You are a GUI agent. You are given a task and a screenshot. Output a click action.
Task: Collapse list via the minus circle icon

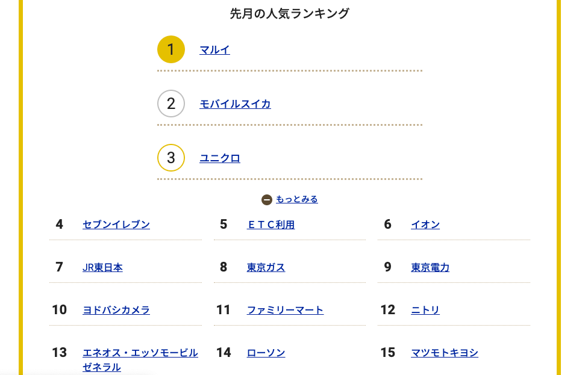coord(267,200)
